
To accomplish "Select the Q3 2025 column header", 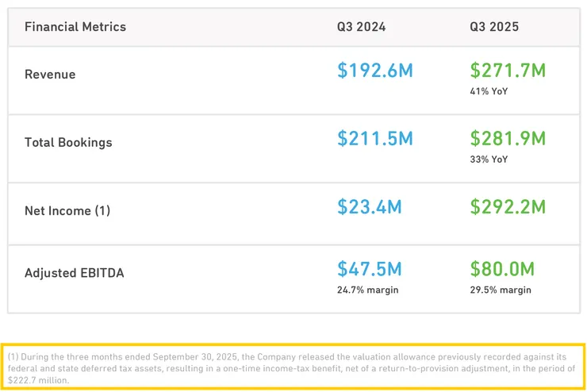I will click(494, 27).
